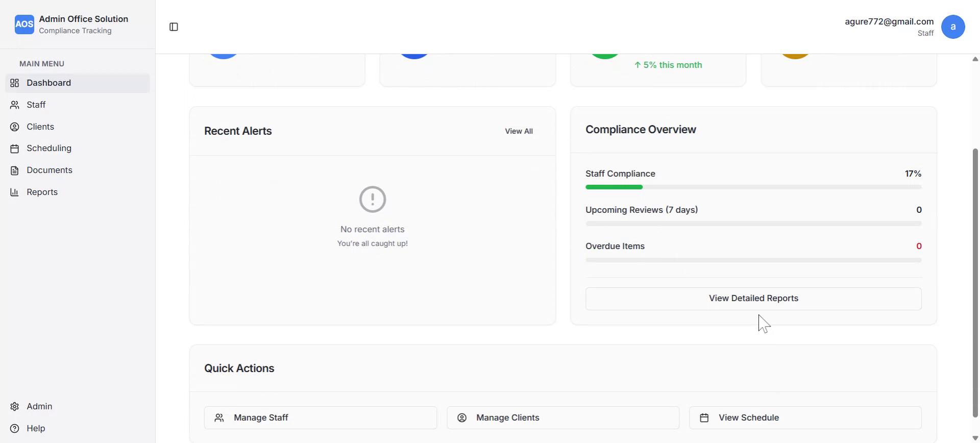
Task: Click the Reports bar chart icon
Action: click(15, 192)
